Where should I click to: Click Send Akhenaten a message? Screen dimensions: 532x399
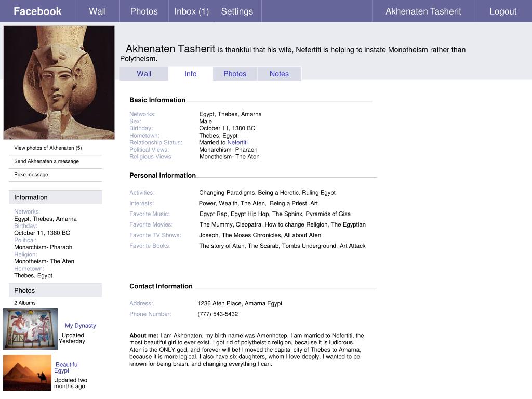click(46, 161)
